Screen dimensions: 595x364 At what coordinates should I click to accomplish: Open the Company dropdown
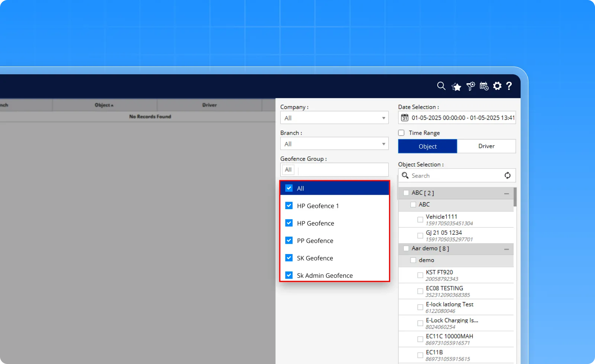pos(334,118)
